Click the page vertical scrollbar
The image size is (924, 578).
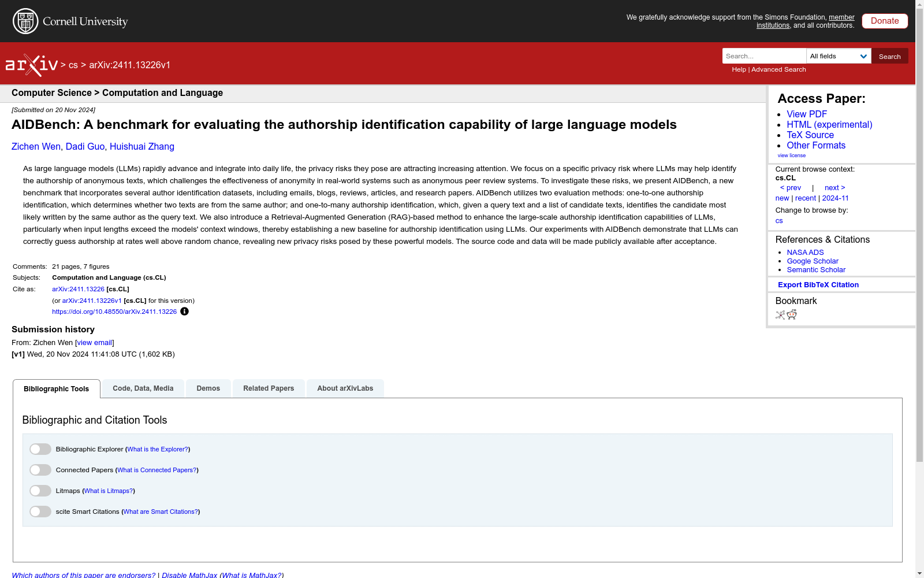point(919,235)
